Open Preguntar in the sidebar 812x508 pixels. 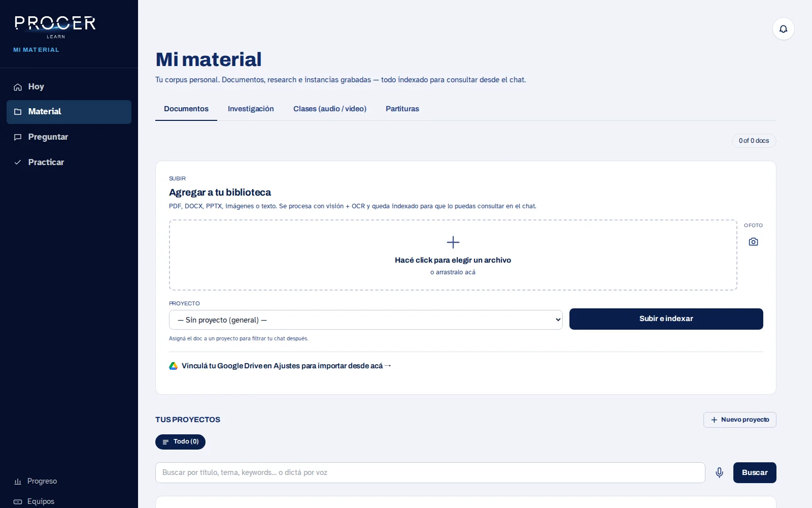(69, 137)
